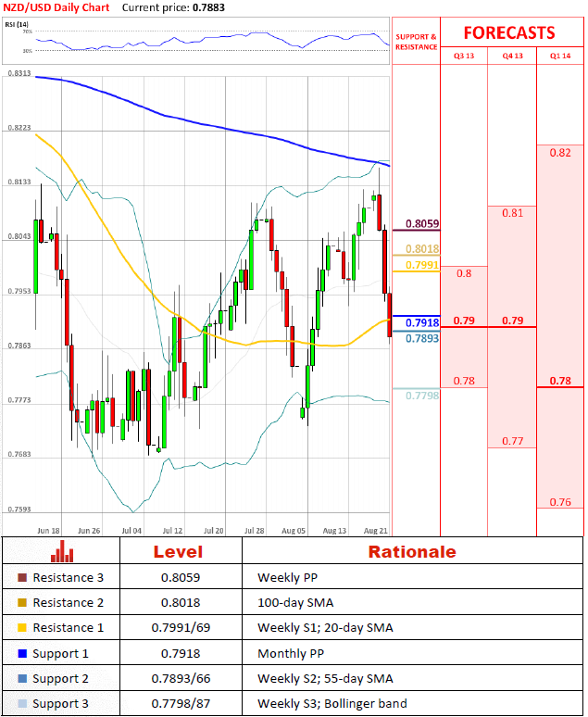Select the Resistance 2 gold color swatch
Image resolution: width=588 pixels, height=717 pixels.
point(21,602)
